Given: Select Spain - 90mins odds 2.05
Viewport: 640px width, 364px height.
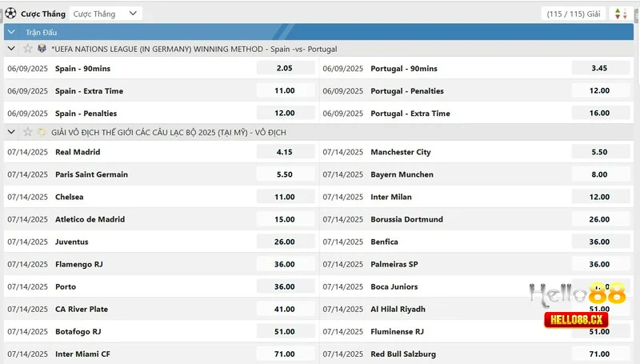Looking at the screenshot, I should coord(285,68).
